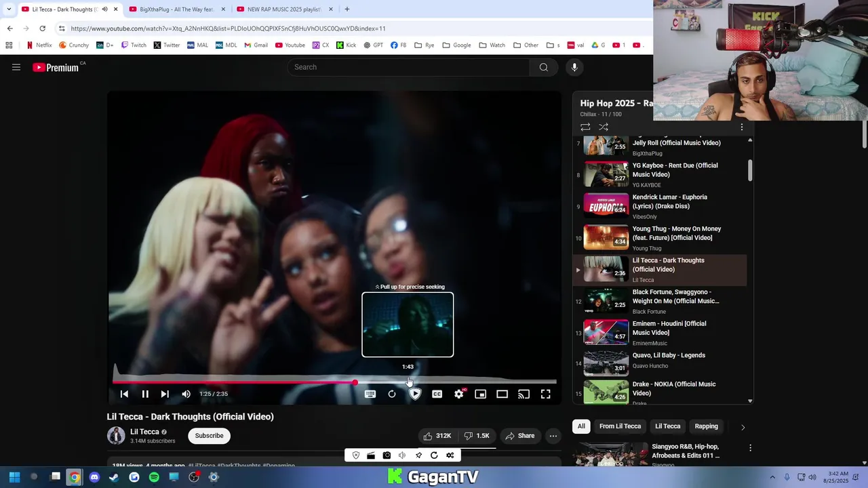Pause the video with the pause button
Screen dimensions: 868x488
point(145,394)
